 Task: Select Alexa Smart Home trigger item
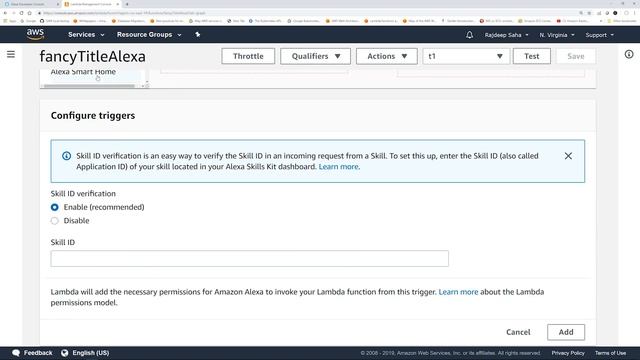[83, 72]
